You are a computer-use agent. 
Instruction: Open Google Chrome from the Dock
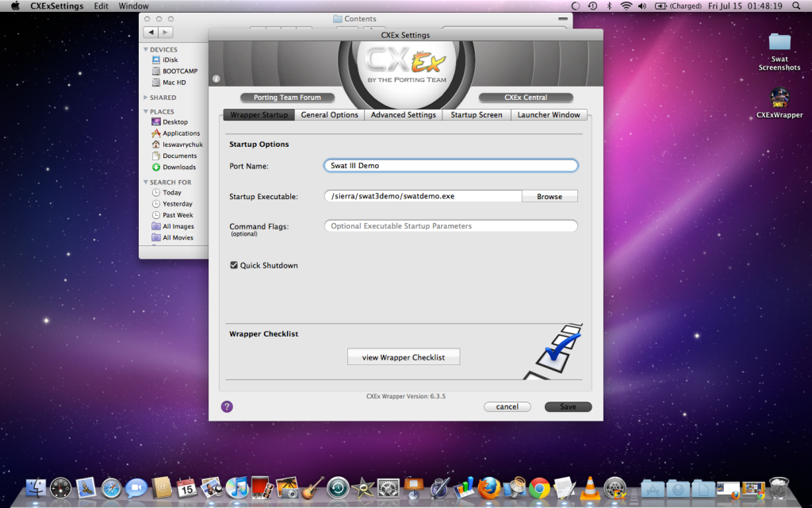538,489
